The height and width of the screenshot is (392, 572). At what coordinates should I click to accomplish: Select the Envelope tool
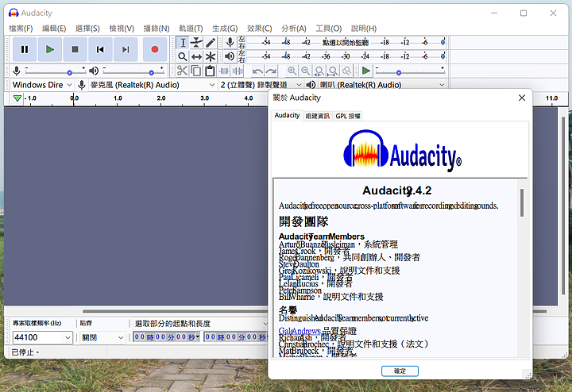click(197, 43)
